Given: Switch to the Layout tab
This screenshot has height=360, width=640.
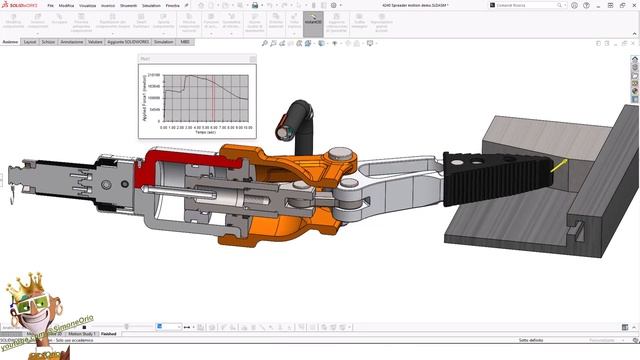Looking at the screenshot, I should [30, 42].
